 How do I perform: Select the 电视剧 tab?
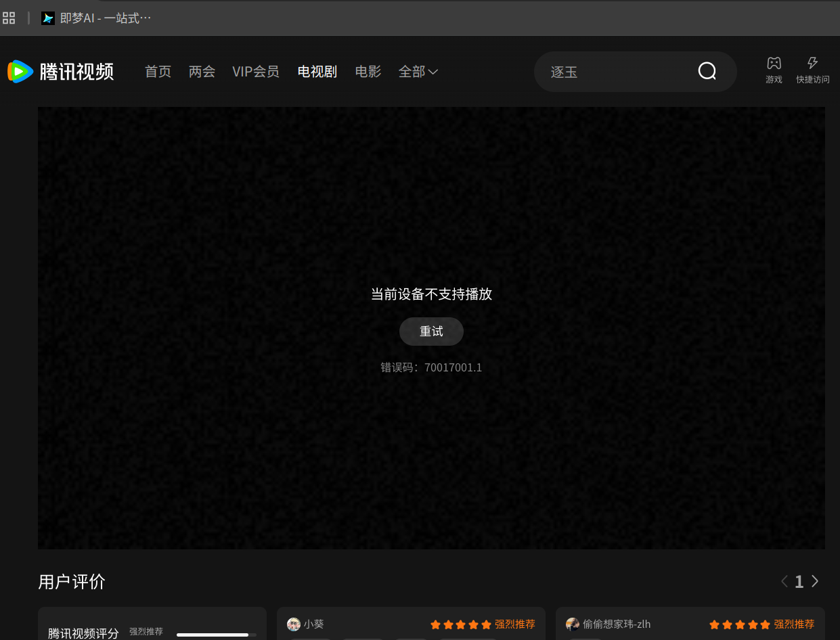click(x=317, y=71)
